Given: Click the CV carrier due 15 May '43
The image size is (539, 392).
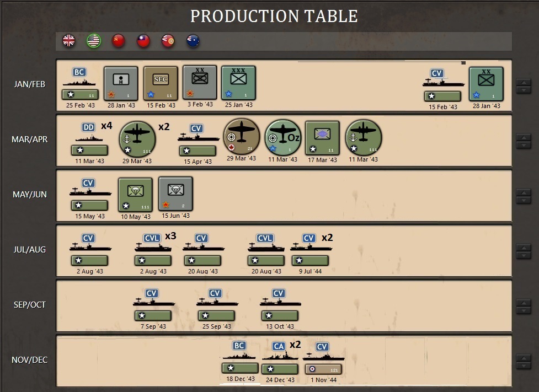Looking at the screenshot, I should pyautogui.click(x=90, y=194).
